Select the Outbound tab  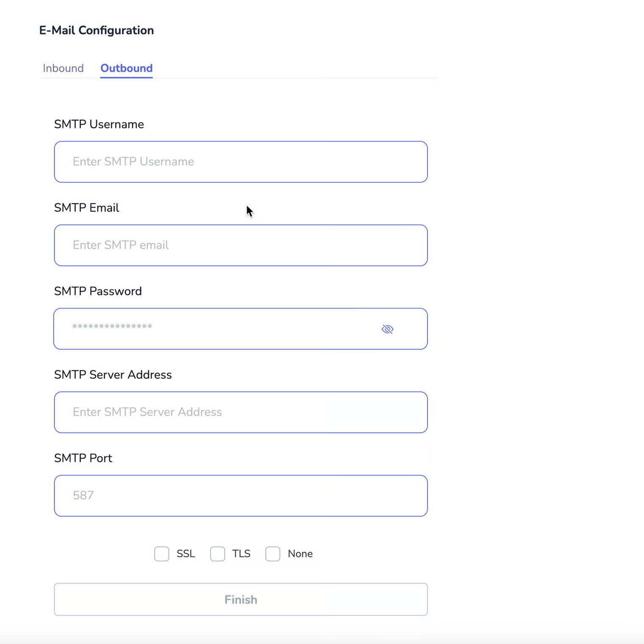point(126,68)
